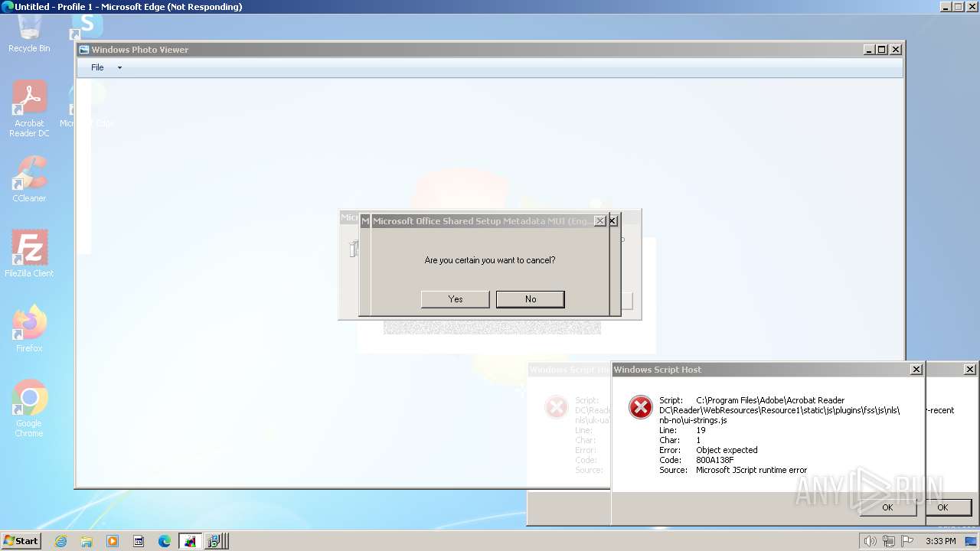Image resolution: width=980 pixels, height=551 pixels.
Task: Open the Recycle Bin desktop icon
Action: point(29,34)
